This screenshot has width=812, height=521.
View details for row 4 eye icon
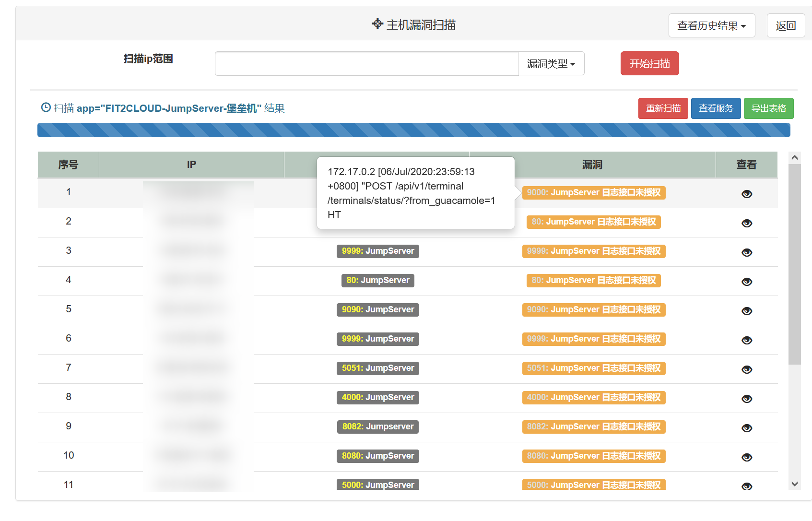click(746, 282)
